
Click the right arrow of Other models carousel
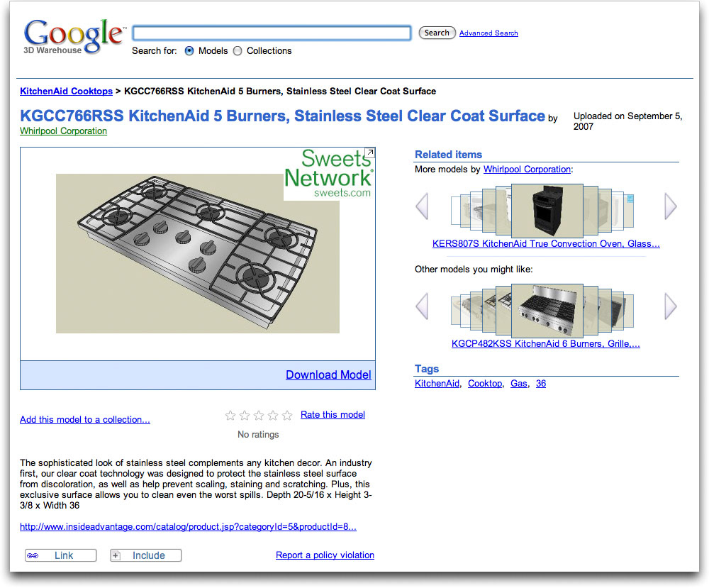click(671, 306)
